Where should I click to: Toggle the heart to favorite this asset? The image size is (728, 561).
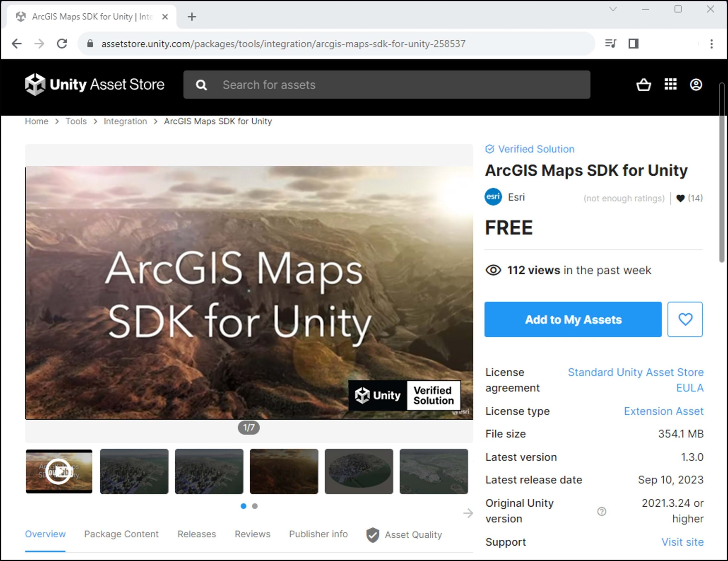pyautogui.click(x=685, y=320)
